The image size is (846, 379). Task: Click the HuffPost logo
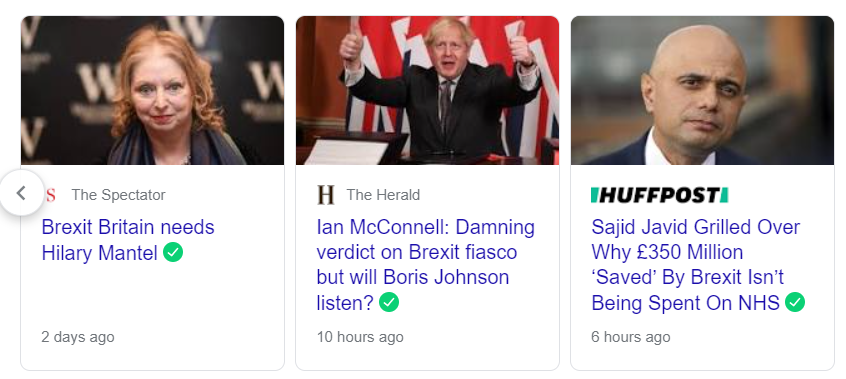point(659,195)
